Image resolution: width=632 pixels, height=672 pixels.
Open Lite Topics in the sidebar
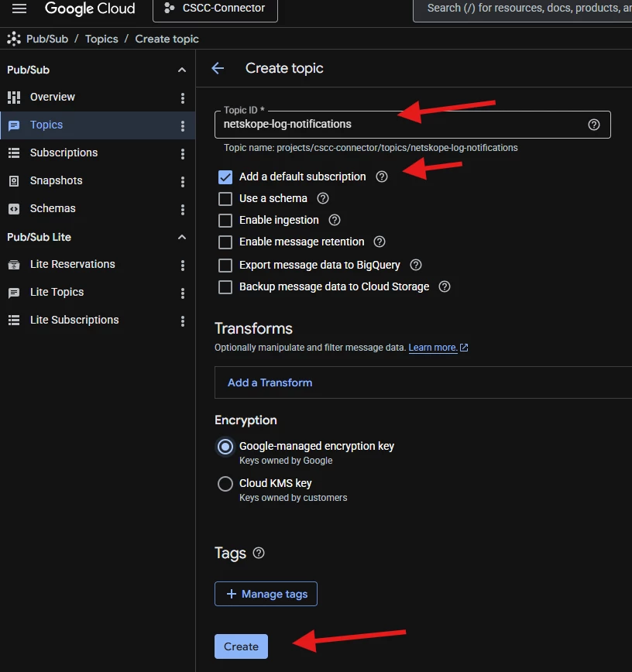(57, 293)
